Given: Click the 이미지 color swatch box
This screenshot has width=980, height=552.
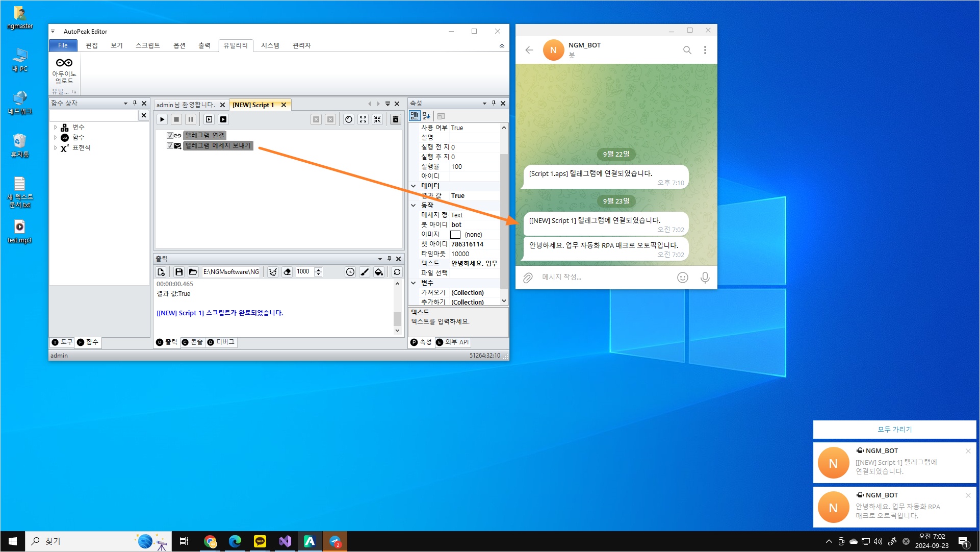Looking at the screenshot, I should (455, 235).
